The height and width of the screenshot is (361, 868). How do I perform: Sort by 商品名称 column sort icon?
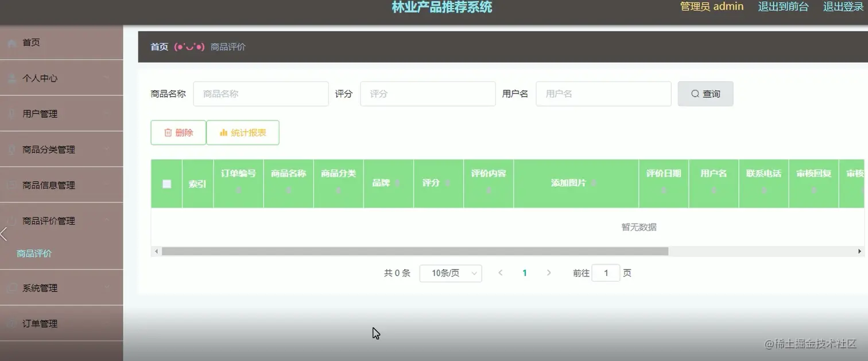(289, 190)
